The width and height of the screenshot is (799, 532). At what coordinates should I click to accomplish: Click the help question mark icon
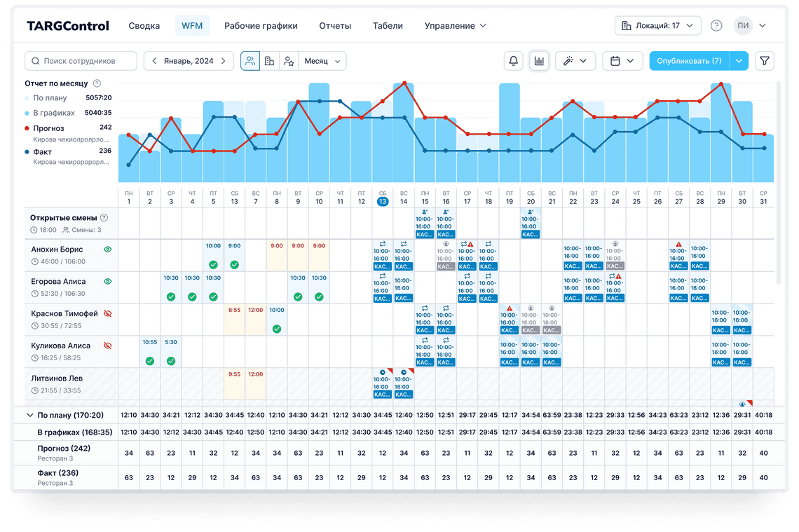coord(716,26)
